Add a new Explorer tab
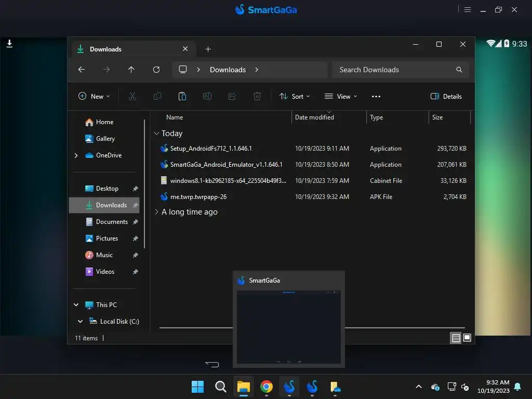 [x=208, y=49]
